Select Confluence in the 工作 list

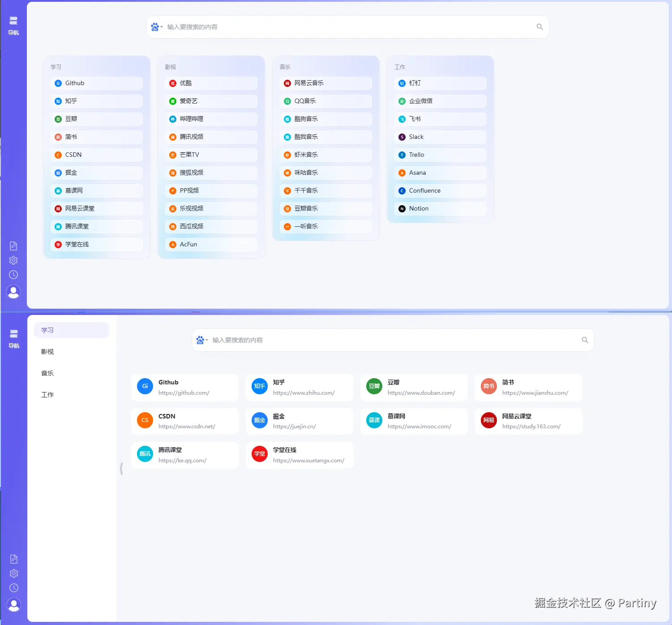(x=441, y=190)
